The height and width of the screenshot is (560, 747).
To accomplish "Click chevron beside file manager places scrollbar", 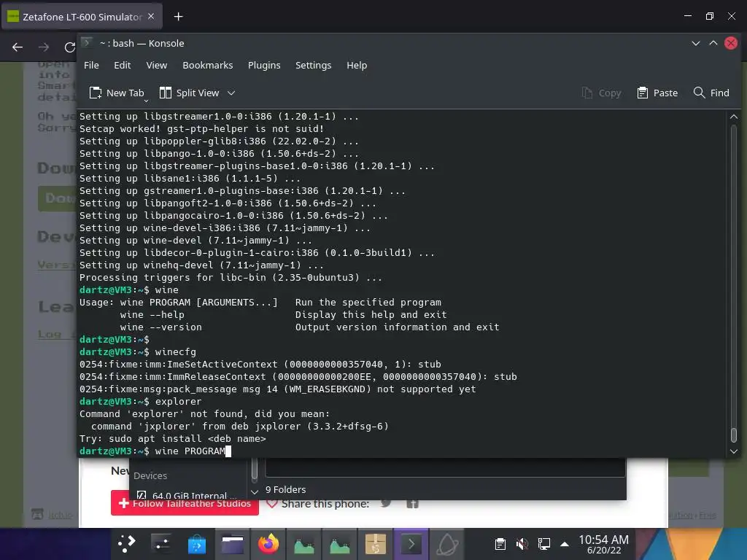I will tap(255, 491).
